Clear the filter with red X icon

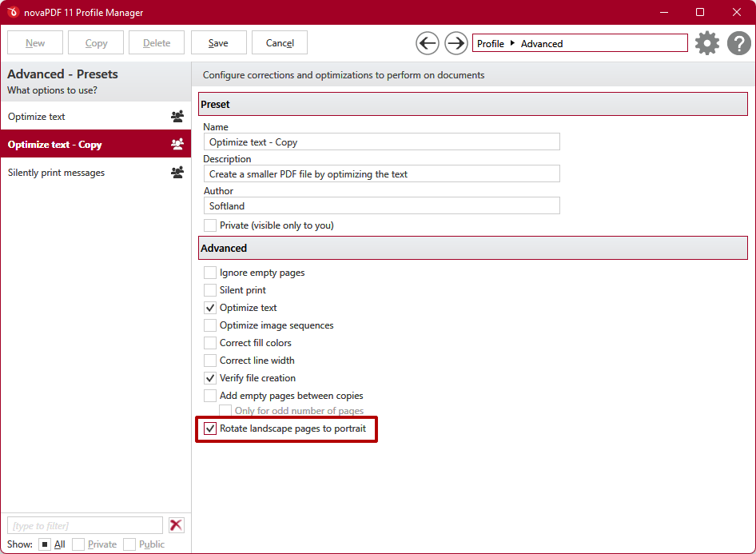tap(177, 525)
